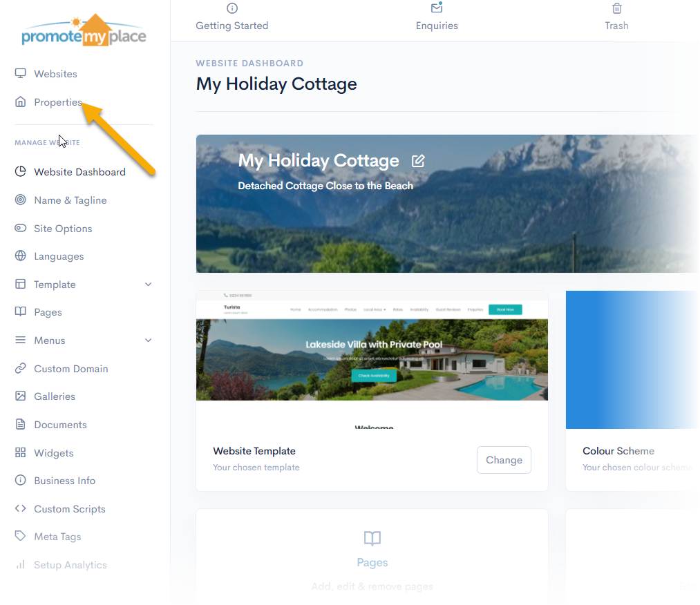Click the Galleries image icon

[x=21, y=396]
